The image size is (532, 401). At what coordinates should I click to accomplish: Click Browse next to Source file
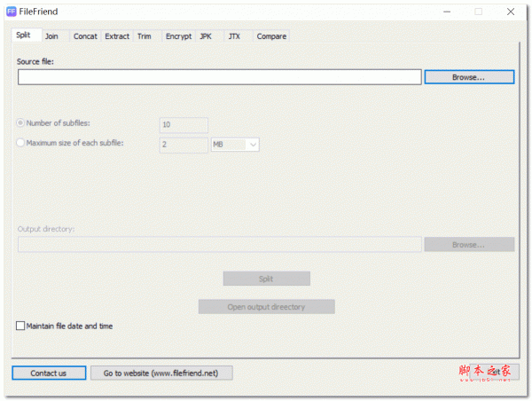[x=468, y=77]
